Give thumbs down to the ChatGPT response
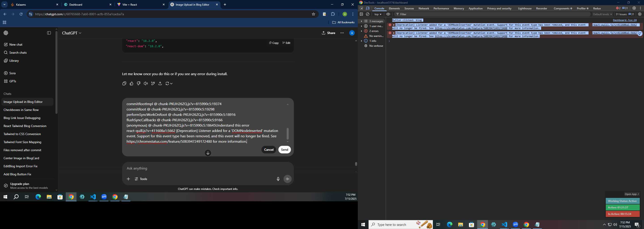 139,83
